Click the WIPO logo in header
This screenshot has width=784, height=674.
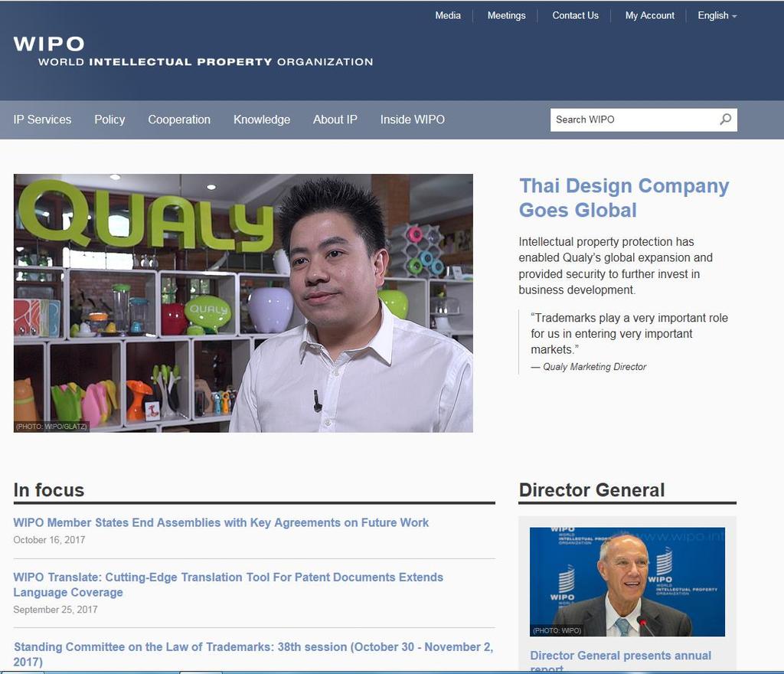[49, 44]
